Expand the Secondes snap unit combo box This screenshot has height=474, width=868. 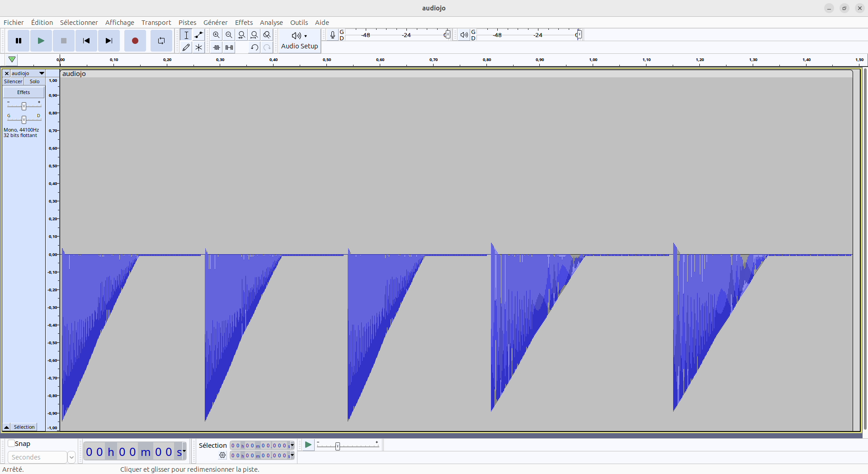[x=71, y=457]
